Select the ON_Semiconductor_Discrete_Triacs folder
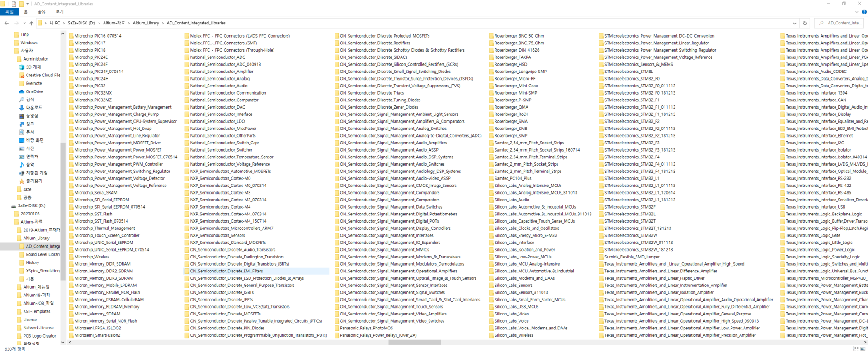Screen dimensions: 868x353 click(369, 93)
